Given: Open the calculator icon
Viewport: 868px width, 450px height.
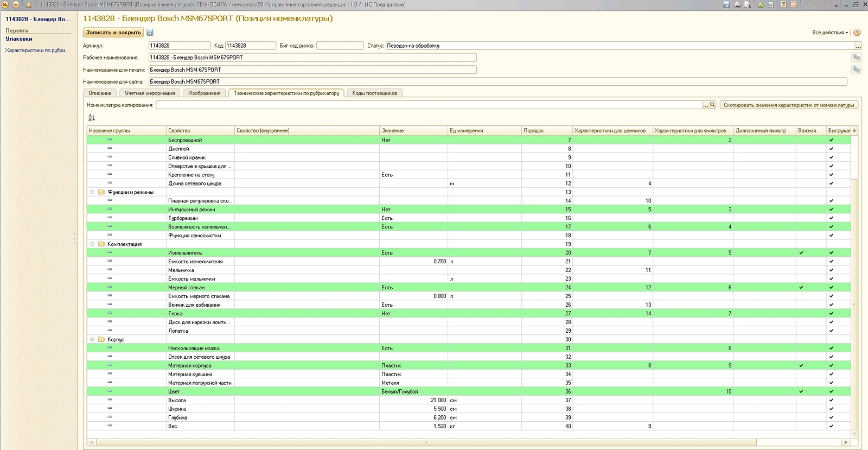Looking at the screenshot, I should [x=783, y=4].
